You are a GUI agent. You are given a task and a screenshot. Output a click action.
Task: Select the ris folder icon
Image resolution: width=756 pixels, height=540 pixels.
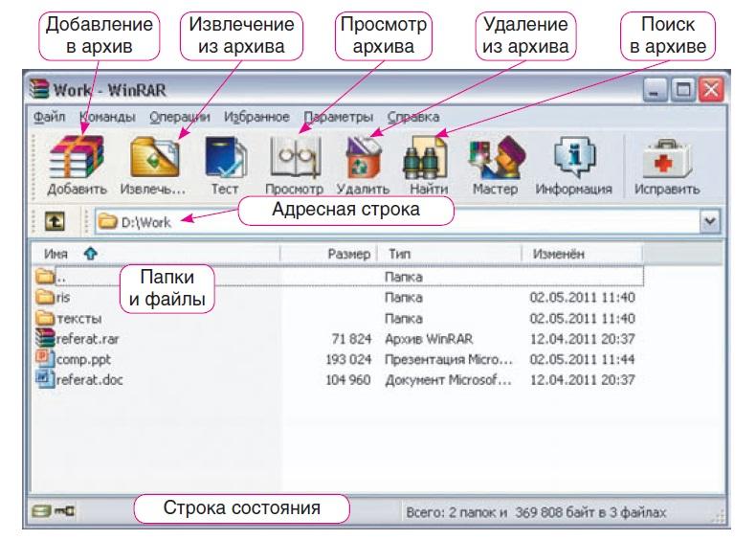[45, 296]
